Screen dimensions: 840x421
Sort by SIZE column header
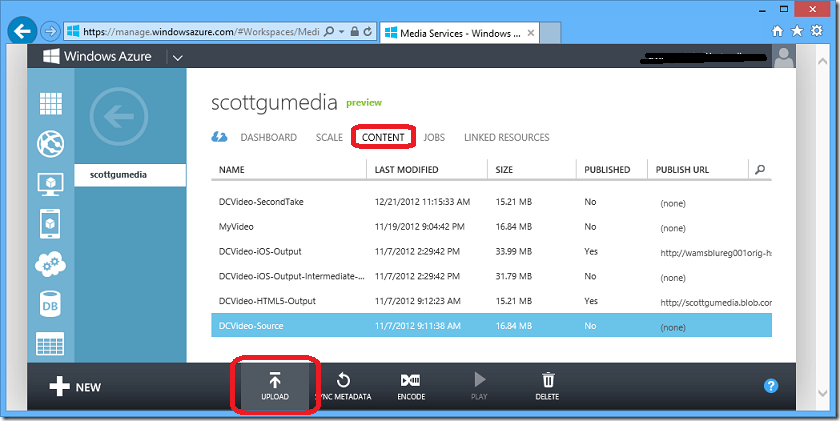[504, 170]
